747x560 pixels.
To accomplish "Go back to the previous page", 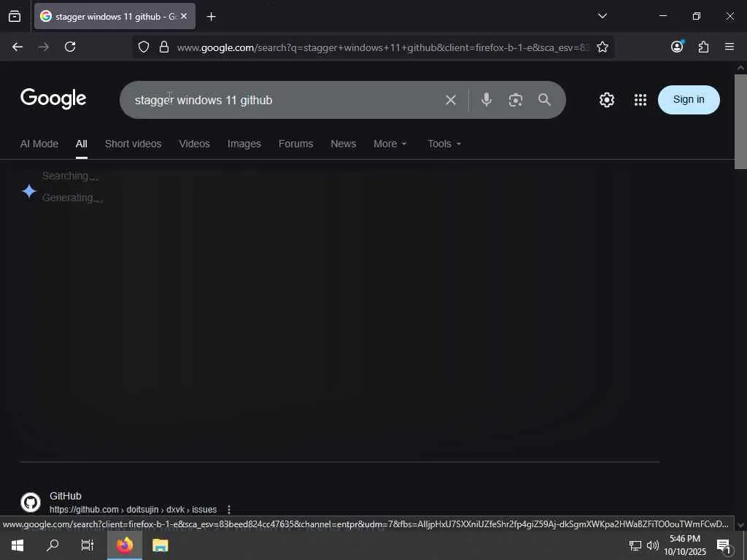I will point(18,47).
